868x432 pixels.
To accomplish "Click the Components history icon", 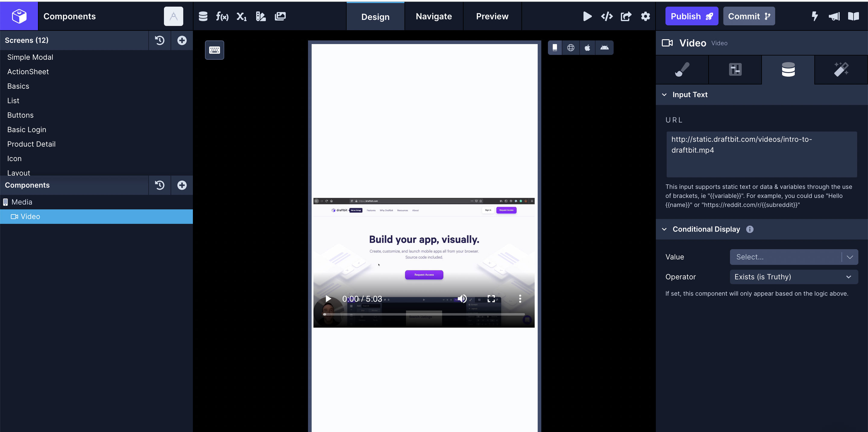I will (160, 185).
